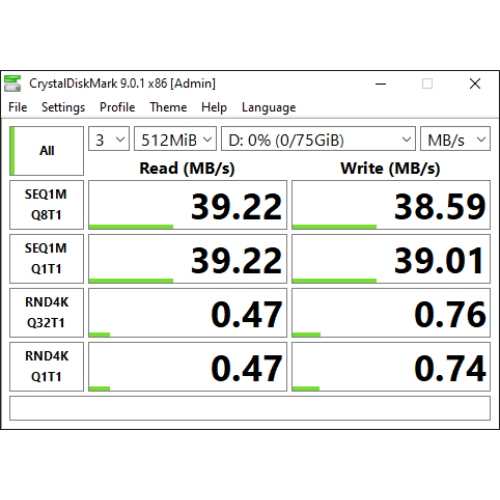Click the Write (MB/s) column header
The image size is (500, 500).
390,168
